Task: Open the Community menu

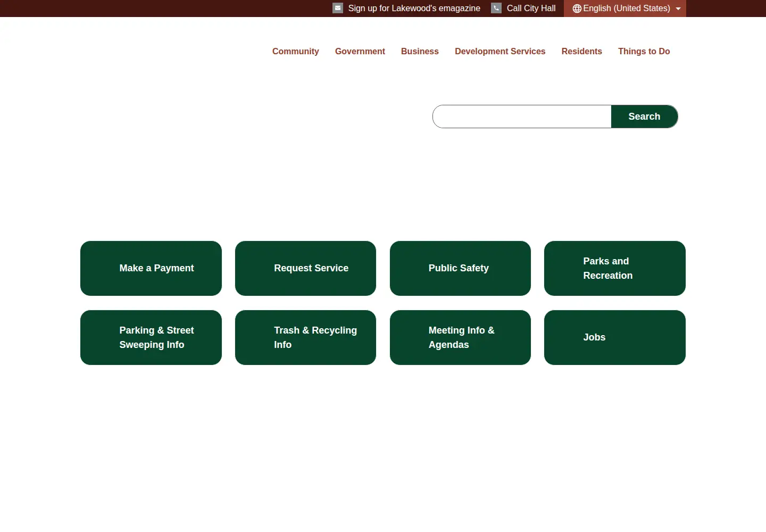Action: click(x=296, y=51)
